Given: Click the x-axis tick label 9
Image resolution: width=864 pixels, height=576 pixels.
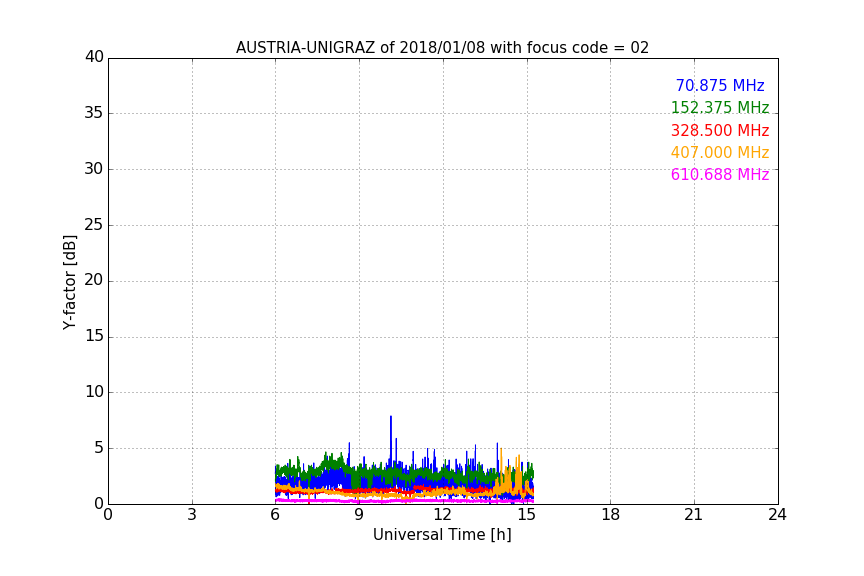Looking at the screenshot, I should pyautogui.click(x=359, y=515).
